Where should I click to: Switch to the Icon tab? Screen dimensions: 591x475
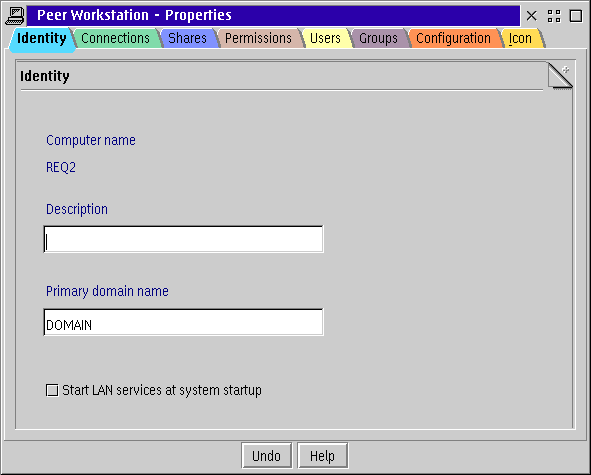pos(521,38)
